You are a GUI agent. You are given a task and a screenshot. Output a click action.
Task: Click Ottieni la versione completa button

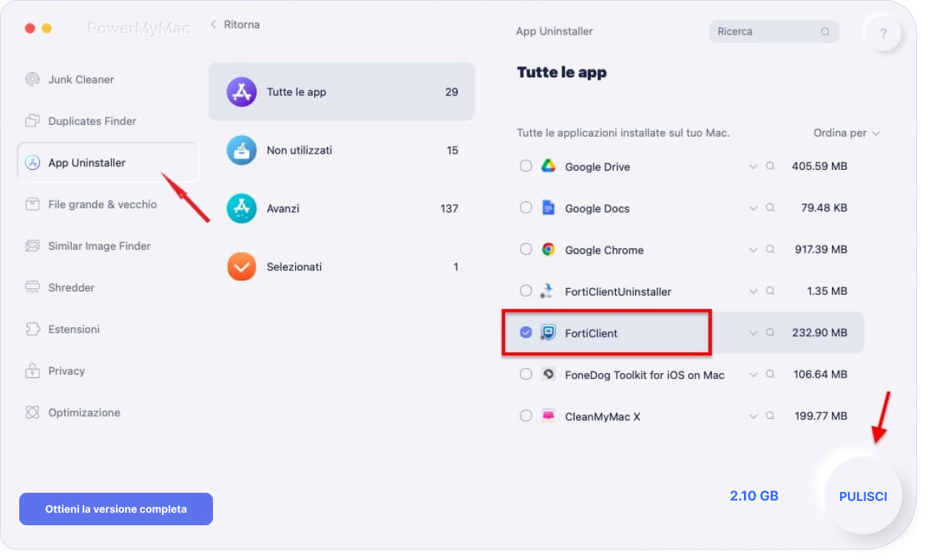[x=116, y=509]
